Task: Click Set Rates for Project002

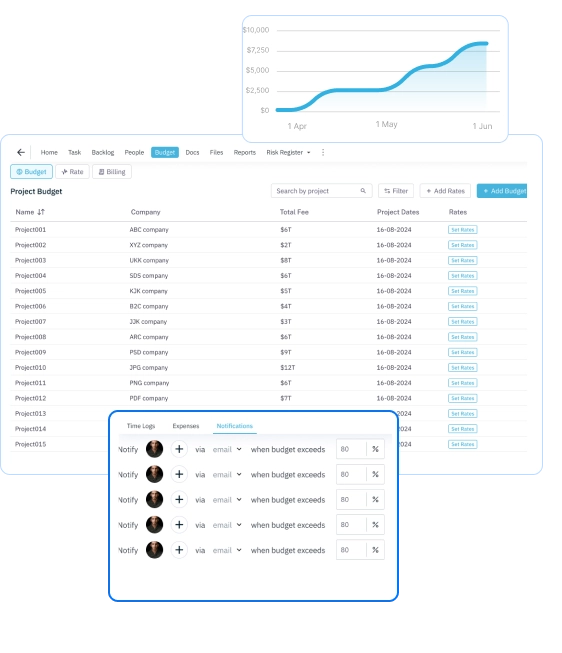Action: [x=462, y=245]
